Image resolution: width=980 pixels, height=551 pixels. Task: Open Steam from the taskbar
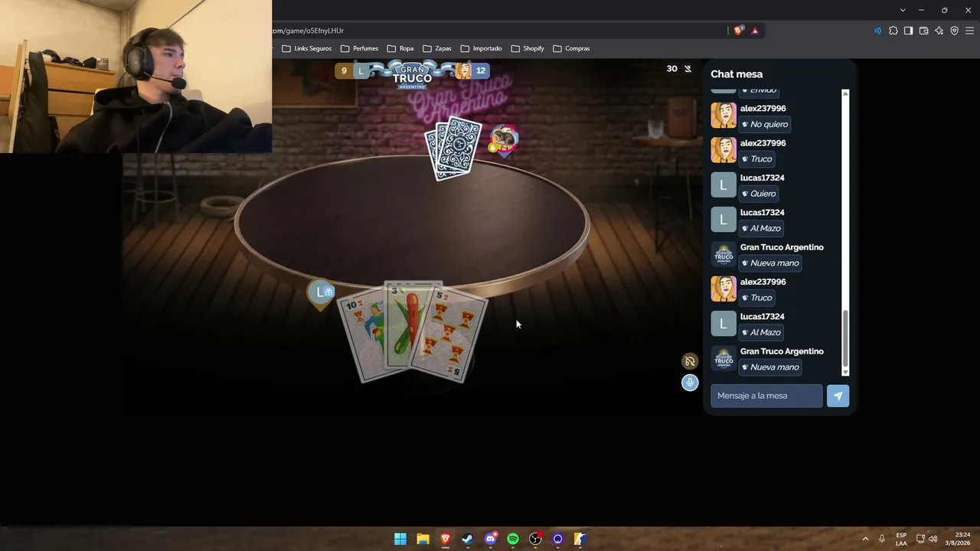[x=468, y=539]
